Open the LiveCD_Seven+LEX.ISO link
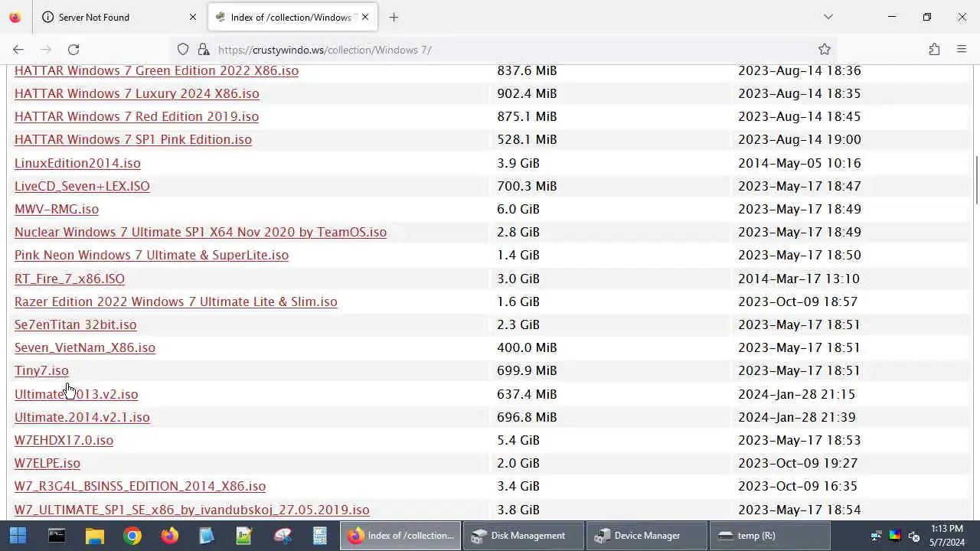The image size is (980, 551). click(82, 186)
